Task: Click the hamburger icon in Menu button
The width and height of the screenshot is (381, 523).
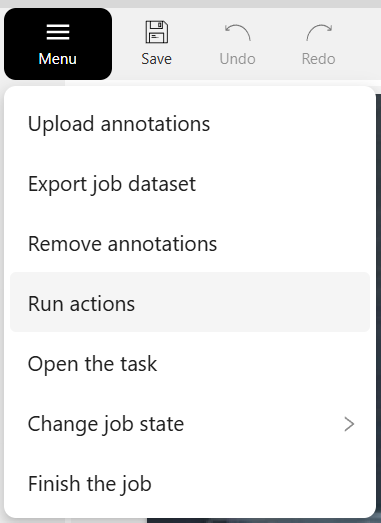Action: coord(58,32)
